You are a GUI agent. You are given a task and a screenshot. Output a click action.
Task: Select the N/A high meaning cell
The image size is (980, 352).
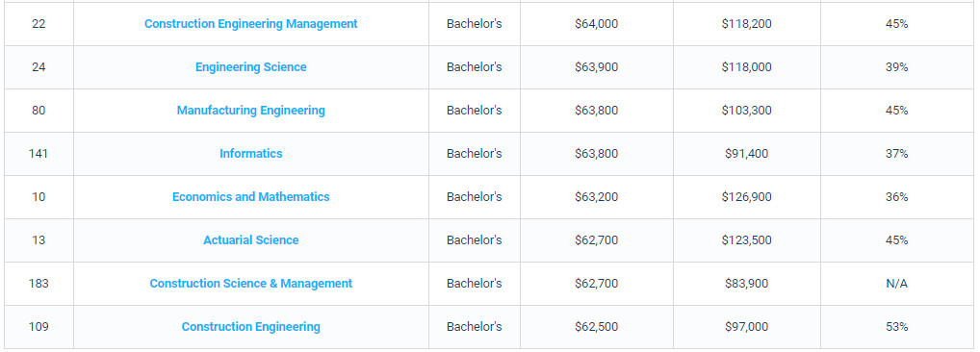tap(896, 284)
